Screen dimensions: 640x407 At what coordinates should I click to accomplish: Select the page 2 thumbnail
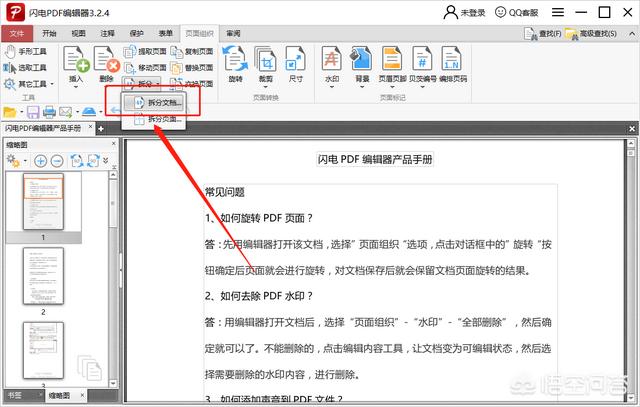[x=43, y=275]
